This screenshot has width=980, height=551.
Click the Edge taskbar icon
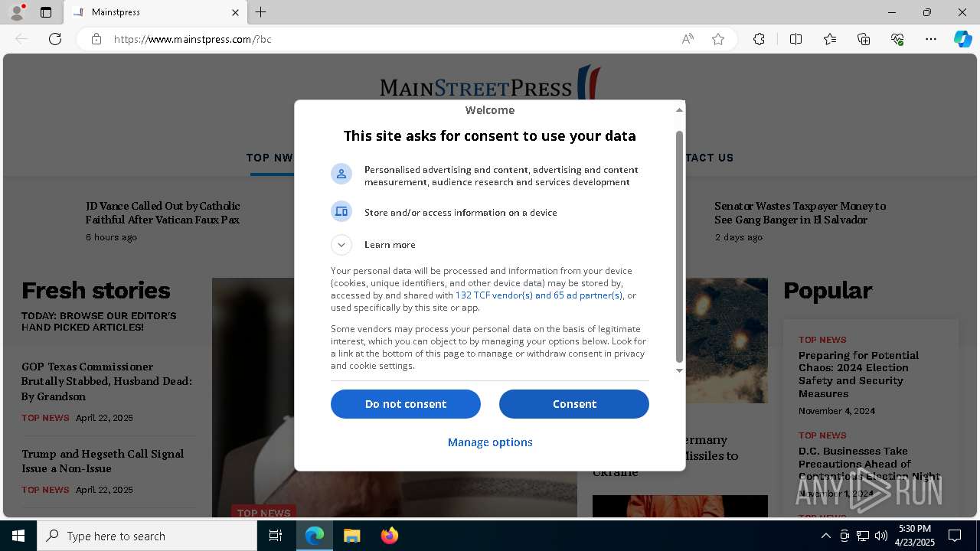click(315, 536)
